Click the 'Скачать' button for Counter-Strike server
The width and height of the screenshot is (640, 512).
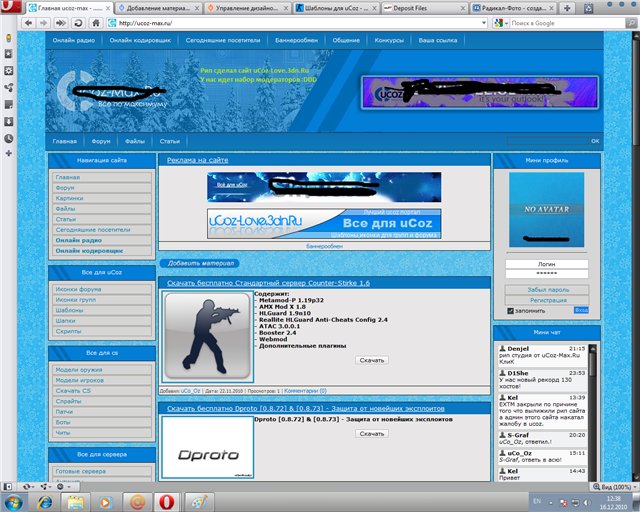[371, 359]
